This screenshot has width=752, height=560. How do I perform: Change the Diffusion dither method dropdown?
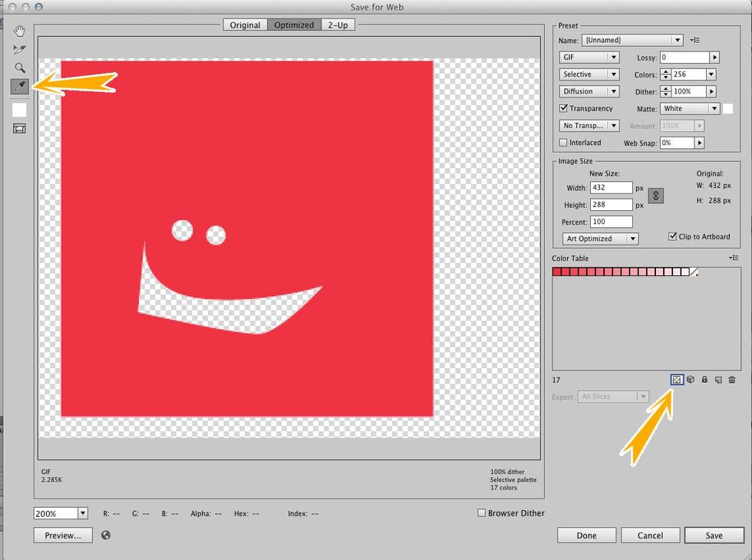click(x=589, y=91)
